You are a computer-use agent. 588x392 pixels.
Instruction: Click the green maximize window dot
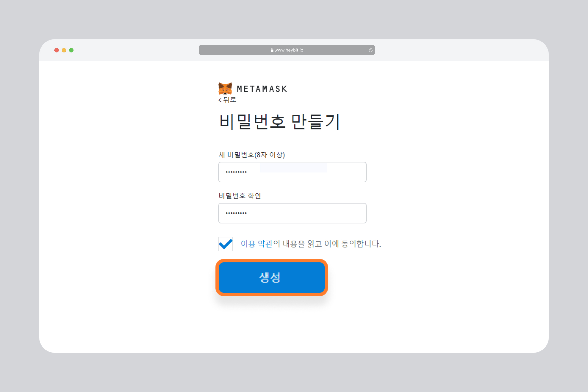pyautogui.click(x=71, y=50)
